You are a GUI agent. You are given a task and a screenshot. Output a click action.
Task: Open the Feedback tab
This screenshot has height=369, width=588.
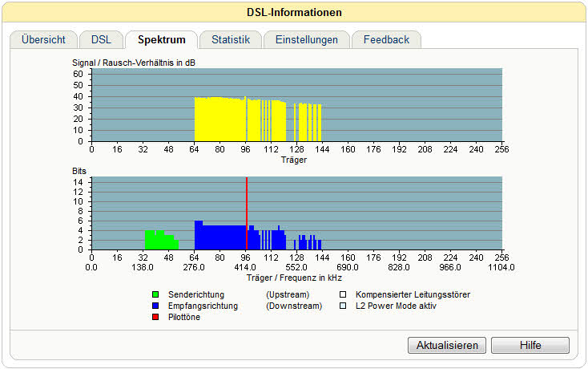pos(386,40)
